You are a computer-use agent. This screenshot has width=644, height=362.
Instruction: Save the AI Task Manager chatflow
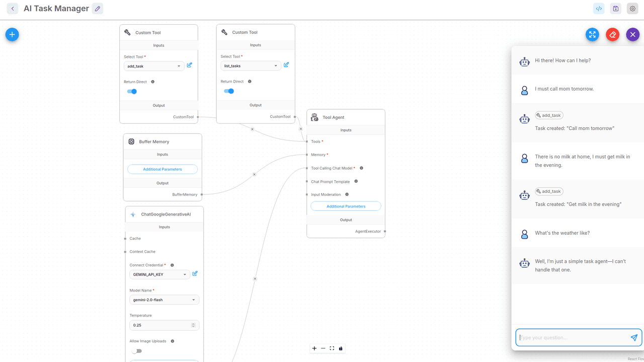615,9
